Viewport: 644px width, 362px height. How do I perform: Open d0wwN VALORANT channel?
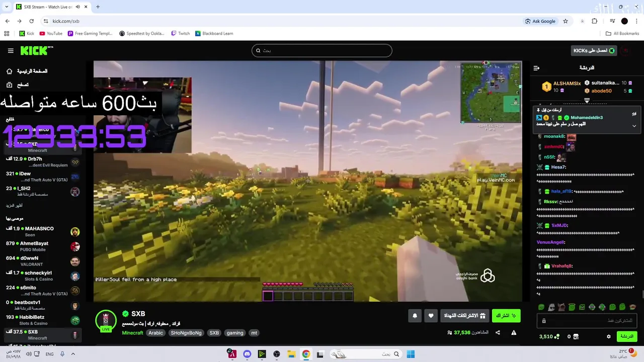click(42, 261)
